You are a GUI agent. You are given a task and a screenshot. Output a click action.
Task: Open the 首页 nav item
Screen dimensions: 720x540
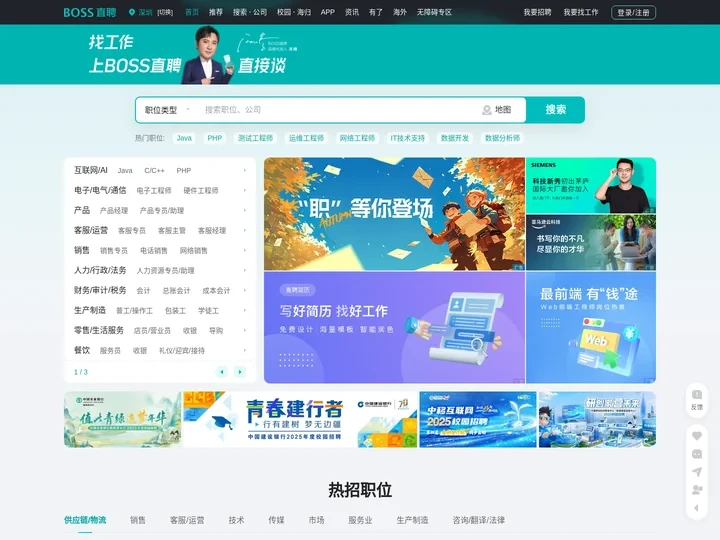point(192,12)
